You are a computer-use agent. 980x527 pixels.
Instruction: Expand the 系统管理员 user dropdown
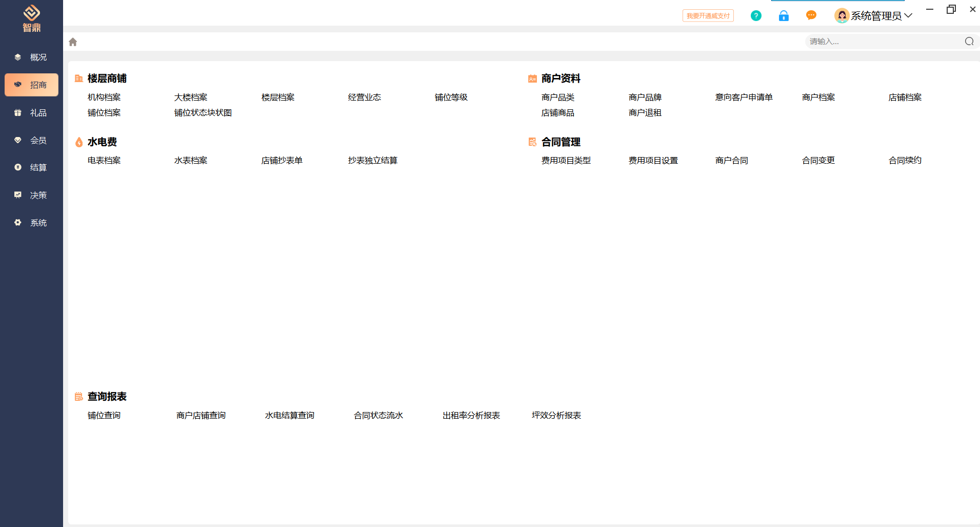[908, 16]
